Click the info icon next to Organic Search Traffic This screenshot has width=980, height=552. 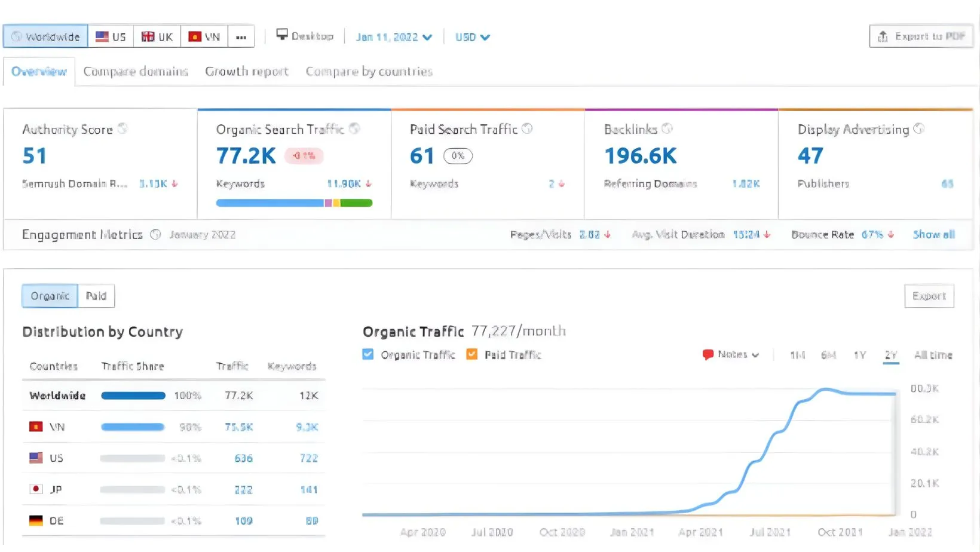(x=354, y=128)
